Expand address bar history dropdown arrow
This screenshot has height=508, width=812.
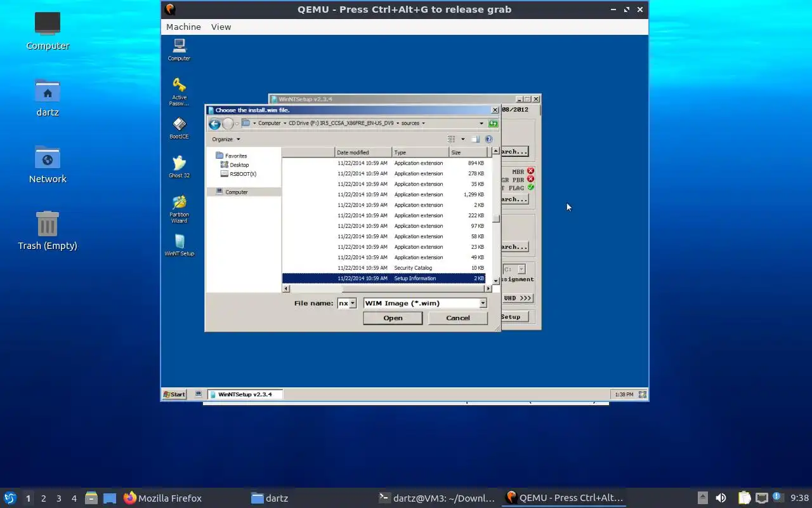pyautogui.click(x=481, y=123)
